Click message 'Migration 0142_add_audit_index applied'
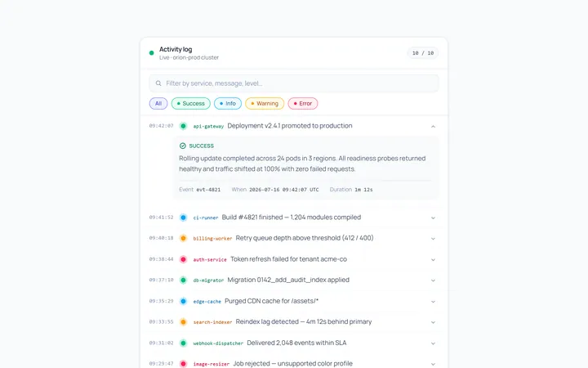 pyautogui.click(x=288, y=280)
